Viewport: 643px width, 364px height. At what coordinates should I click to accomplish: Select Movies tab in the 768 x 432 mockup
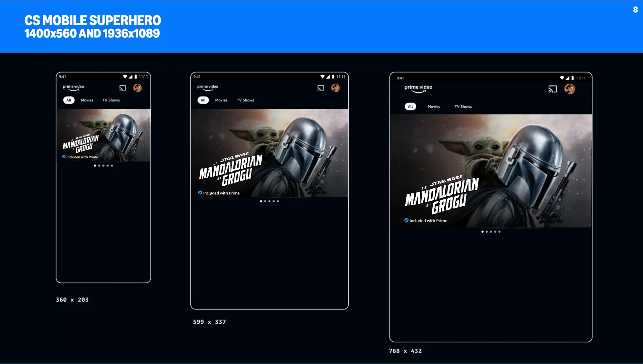point(434,106)
